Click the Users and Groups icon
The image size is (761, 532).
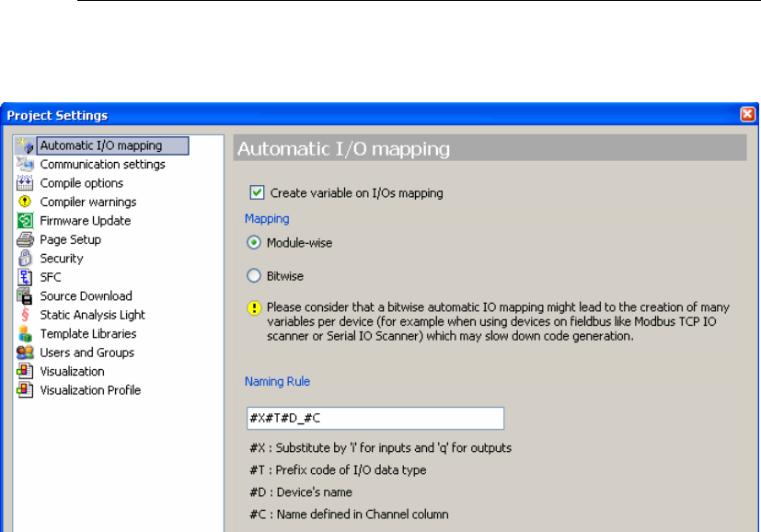pos(25,353)
